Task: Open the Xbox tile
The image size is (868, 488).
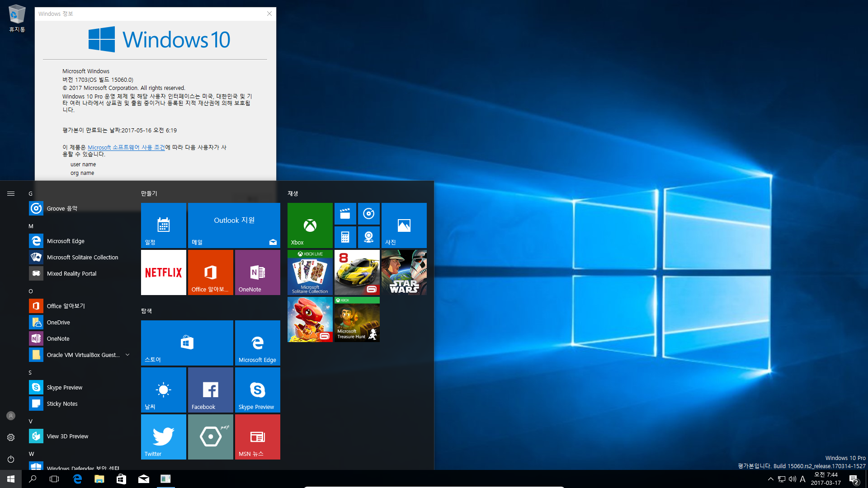Action: point(310,225)
